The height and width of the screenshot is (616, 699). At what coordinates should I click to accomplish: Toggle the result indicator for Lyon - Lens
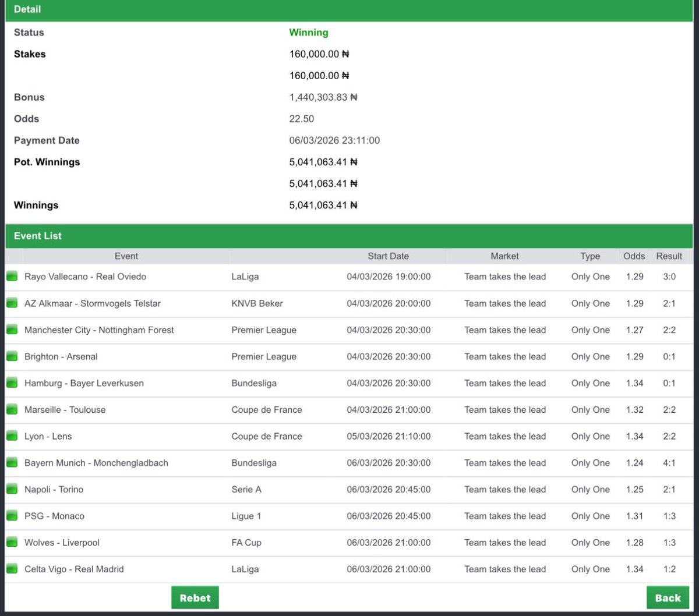point(12,436)
